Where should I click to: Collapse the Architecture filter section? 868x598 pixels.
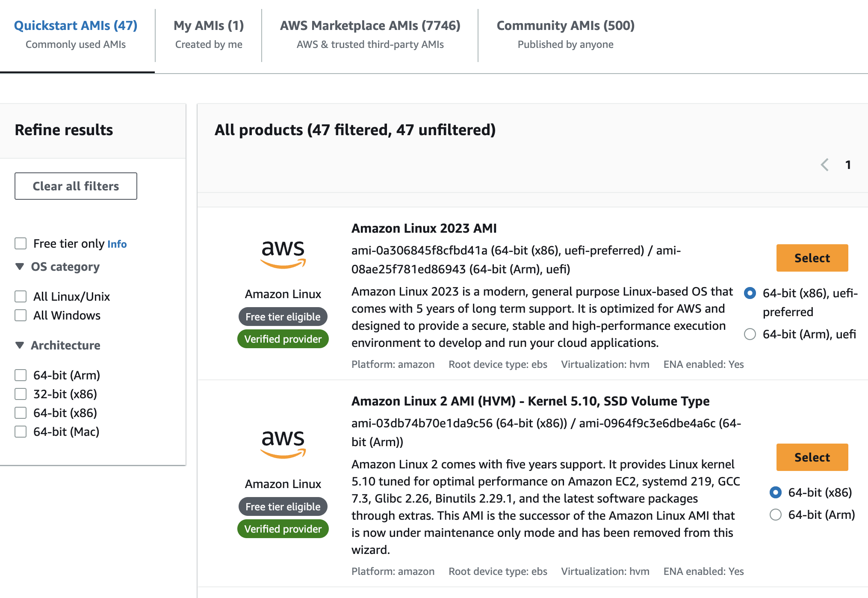point(20,345)
